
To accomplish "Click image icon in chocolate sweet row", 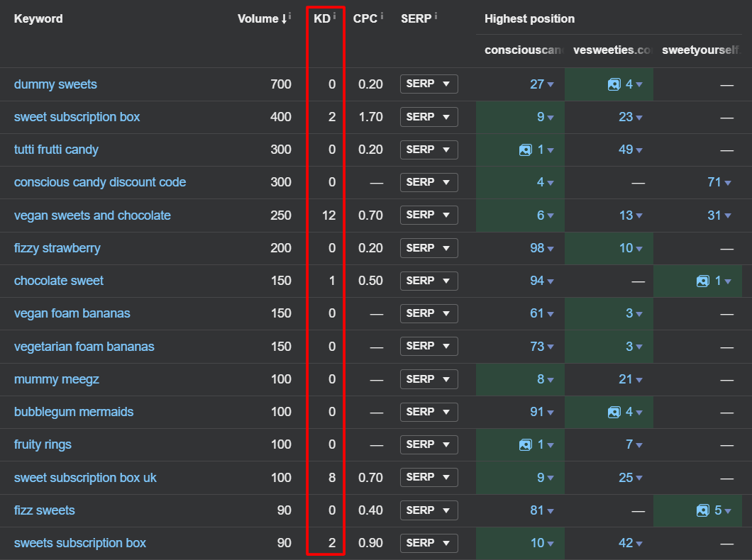I will point(702,281).
